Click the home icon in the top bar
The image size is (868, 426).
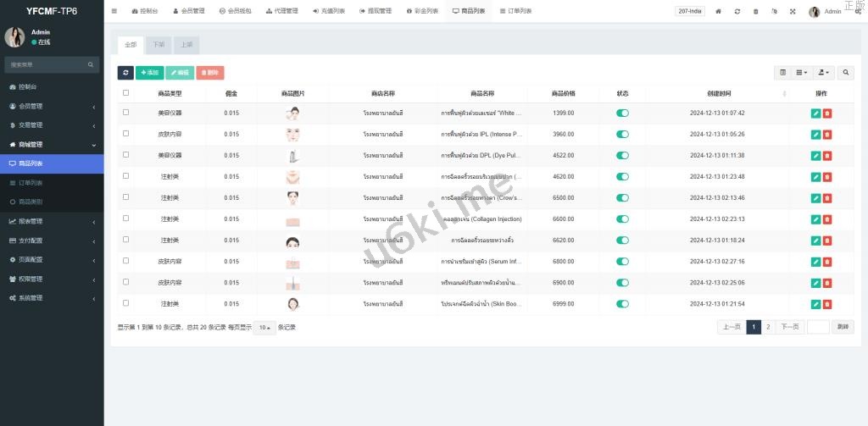(719, 12)
